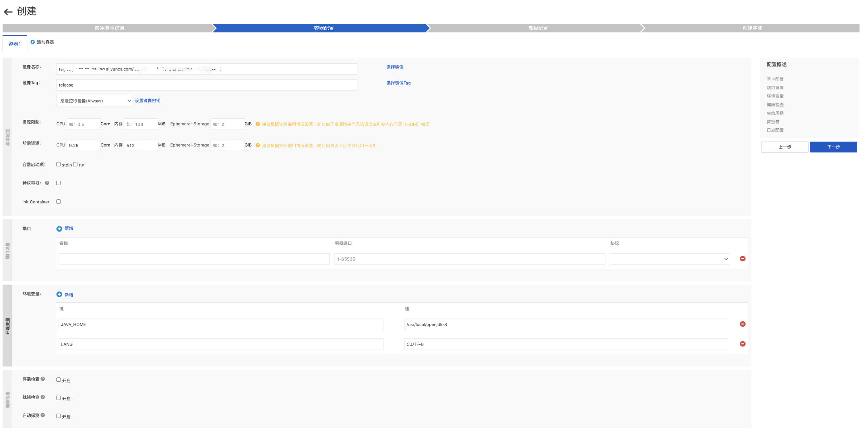Click help icon next to 特权容器
Screen dimensions: 868x429
point(47,183)
